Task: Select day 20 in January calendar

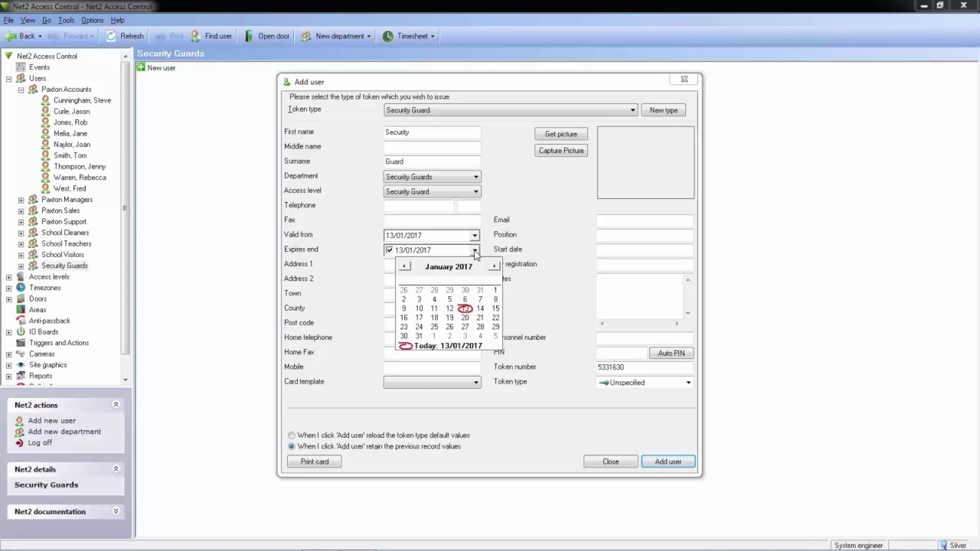Action: click(x=465, y=318)
